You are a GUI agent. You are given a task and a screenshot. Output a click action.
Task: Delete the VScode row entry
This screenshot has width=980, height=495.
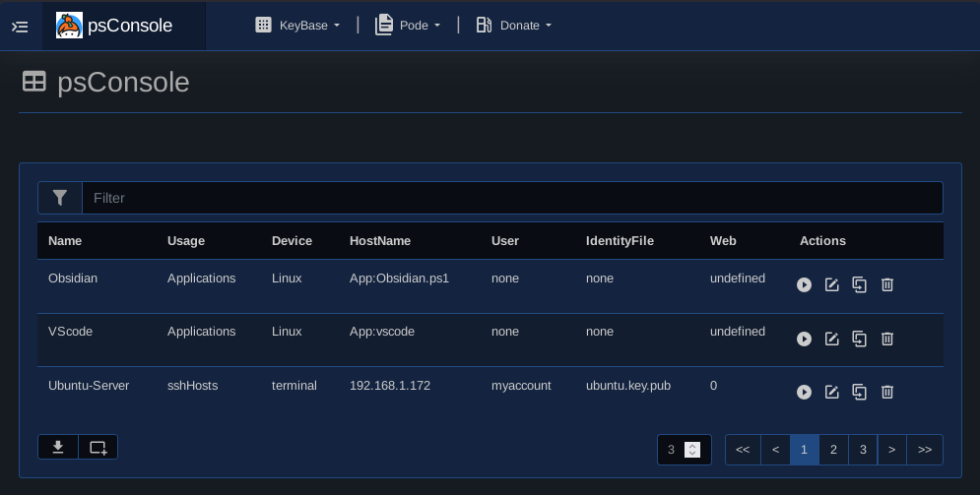pyautogui.click(x=886, y=339)
